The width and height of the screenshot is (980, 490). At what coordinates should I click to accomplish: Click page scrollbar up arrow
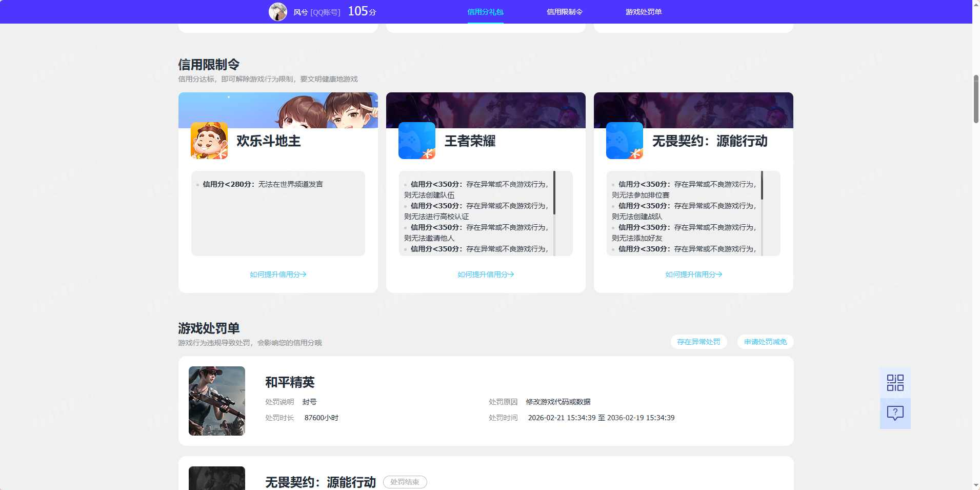pos(976,4)
